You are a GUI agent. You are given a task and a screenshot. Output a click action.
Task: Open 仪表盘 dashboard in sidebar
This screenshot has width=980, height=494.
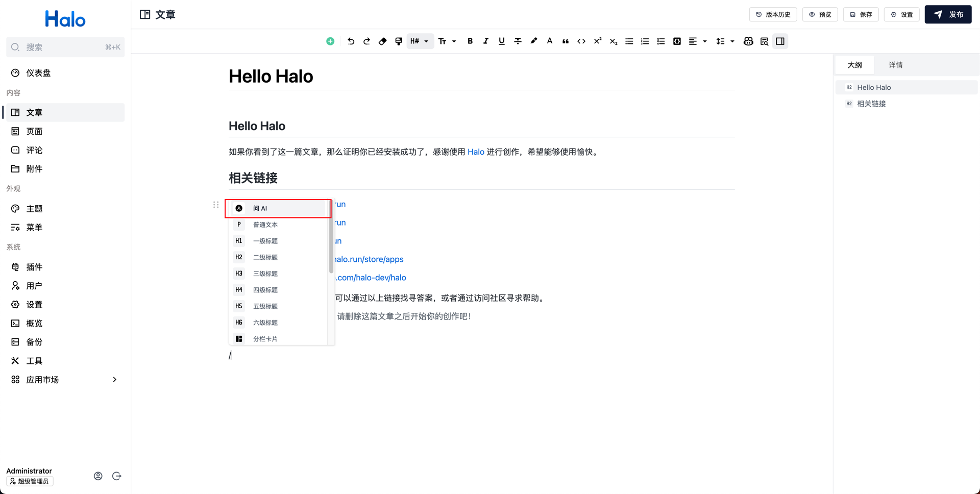pyautogui.click(x=65, y=73)
